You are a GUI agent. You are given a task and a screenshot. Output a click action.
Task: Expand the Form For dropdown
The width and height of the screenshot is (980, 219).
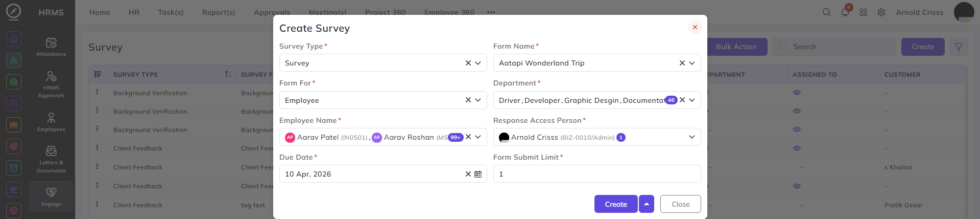[478, 100]
